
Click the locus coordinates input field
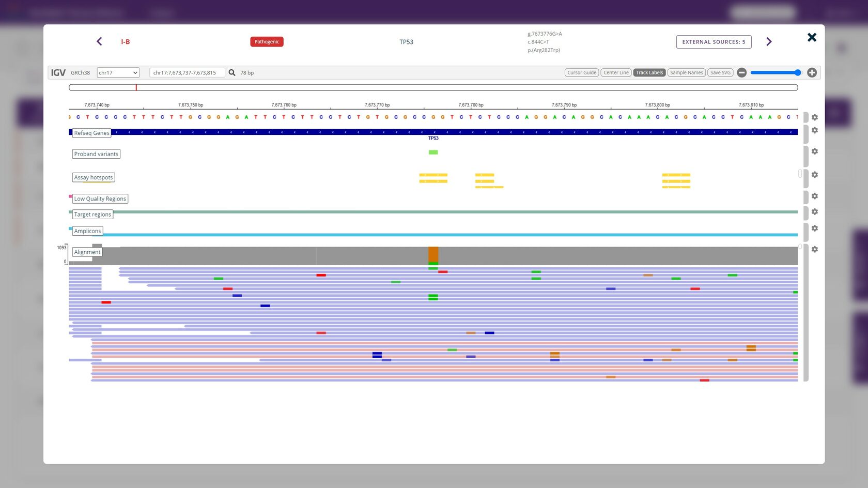point(187,73)
